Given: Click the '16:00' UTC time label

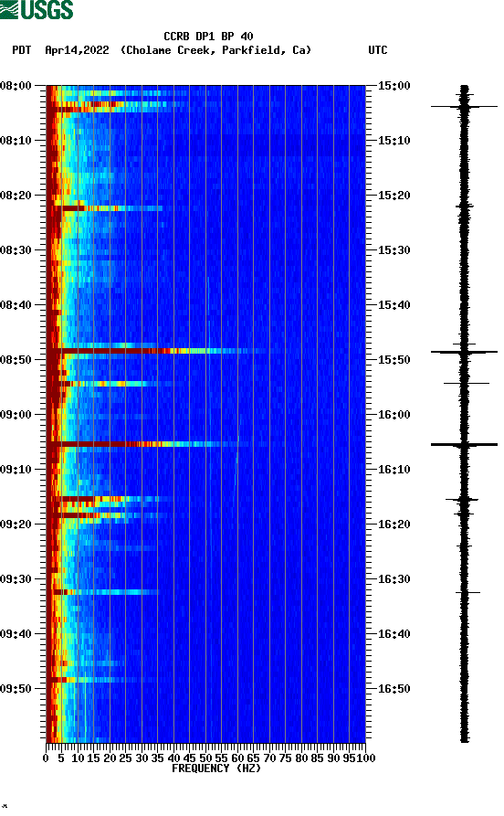Looking at the screenshot, I should coord(394,415).
